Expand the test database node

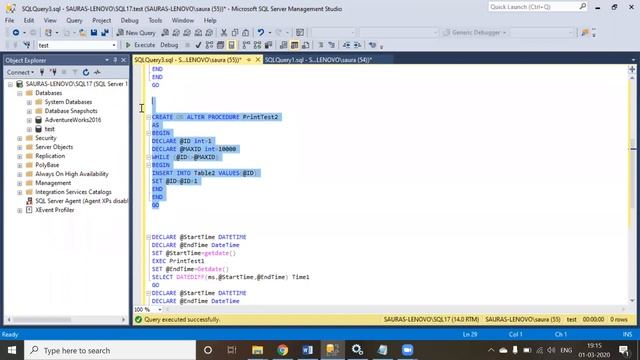(x=29, y=129)
